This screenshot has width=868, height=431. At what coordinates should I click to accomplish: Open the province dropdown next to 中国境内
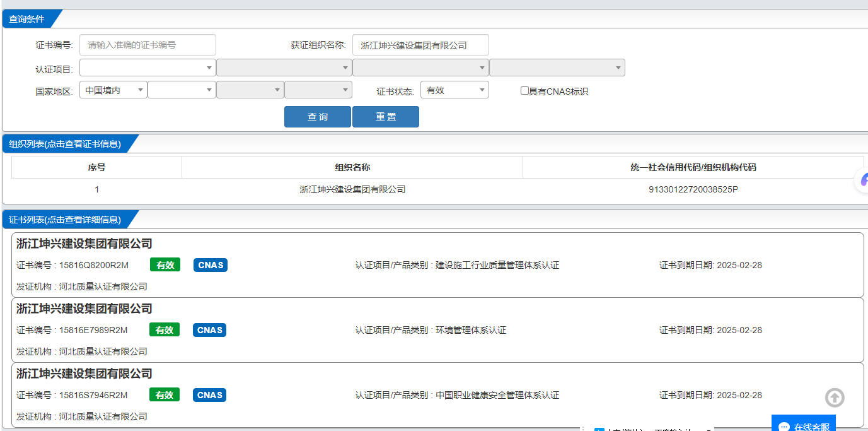point(182,90)
